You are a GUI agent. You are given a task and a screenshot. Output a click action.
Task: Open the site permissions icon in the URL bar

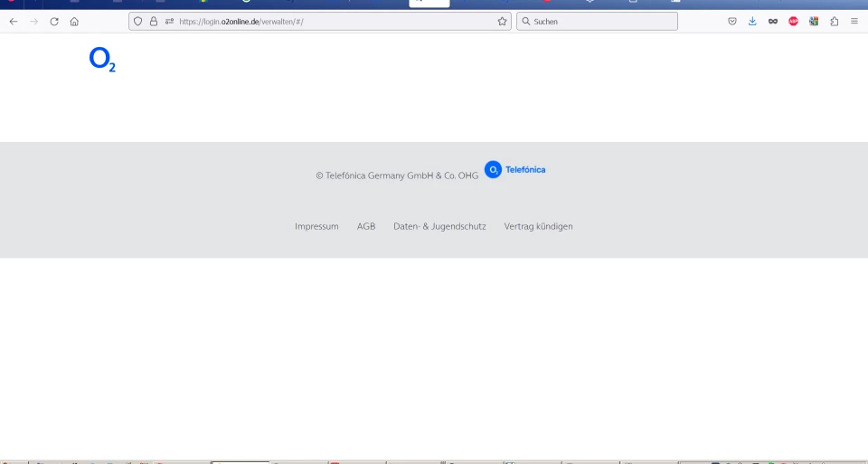point(169,22)
